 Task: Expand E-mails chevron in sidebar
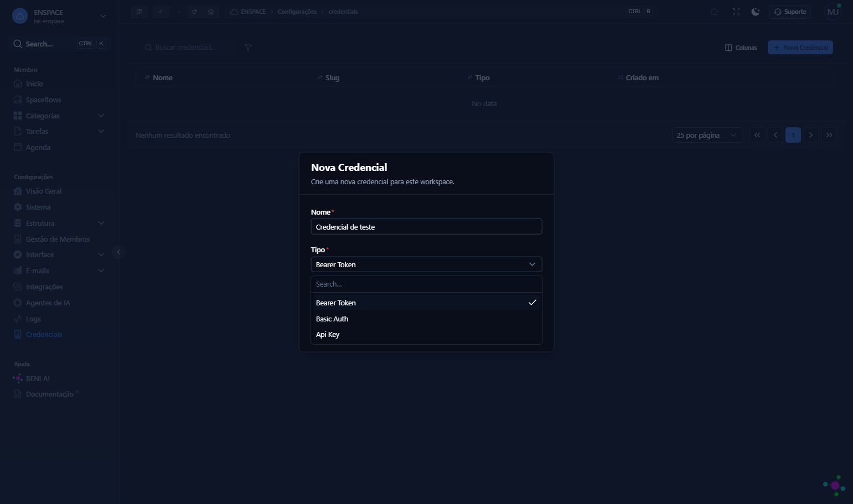(101, 271)
